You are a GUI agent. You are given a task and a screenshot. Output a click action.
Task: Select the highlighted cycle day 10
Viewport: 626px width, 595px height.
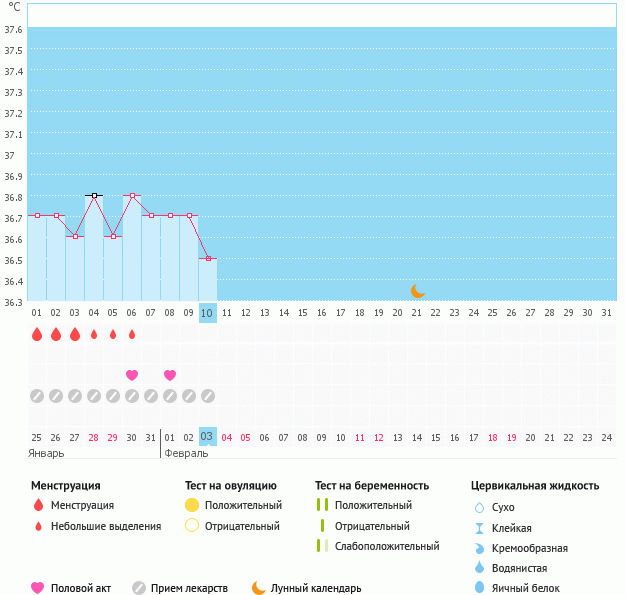[207, 313]
